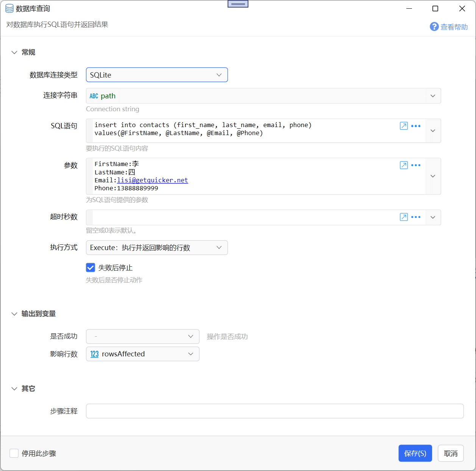
Task: Click the 取消 button
Action: pos(451,453)
